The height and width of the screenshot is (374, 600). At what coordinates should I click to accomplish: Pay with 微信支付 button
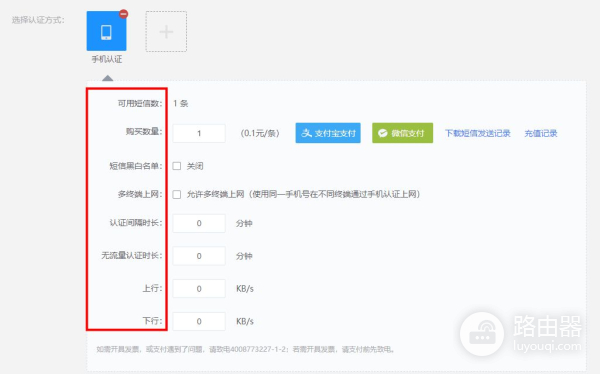[403, 133]
